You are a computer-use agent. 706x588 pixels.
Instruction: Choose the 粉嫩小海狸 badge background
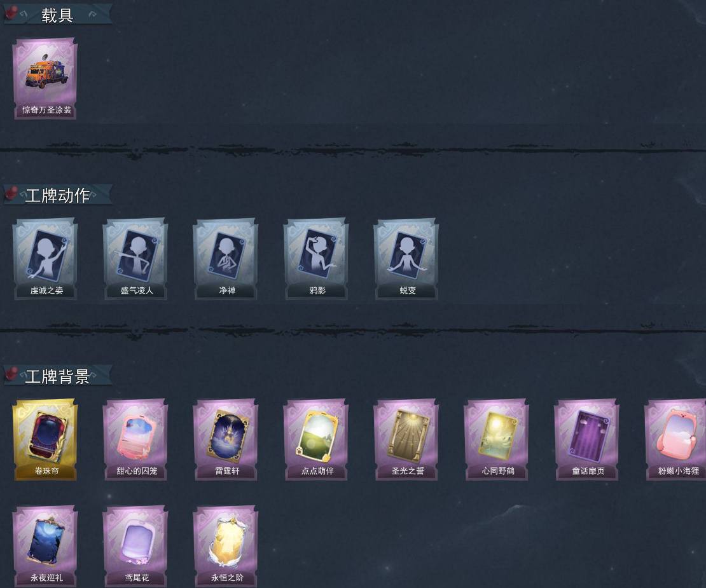[676, 440]
